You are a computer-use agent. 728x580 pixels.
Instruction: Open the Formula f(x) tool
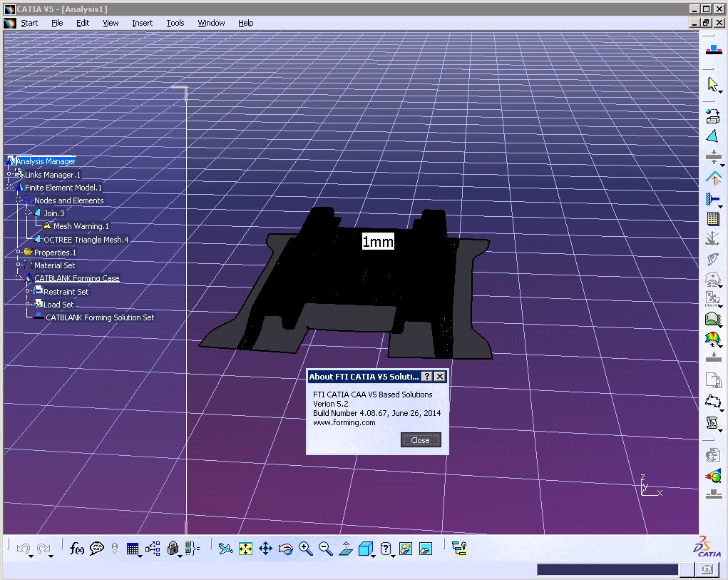76,549
